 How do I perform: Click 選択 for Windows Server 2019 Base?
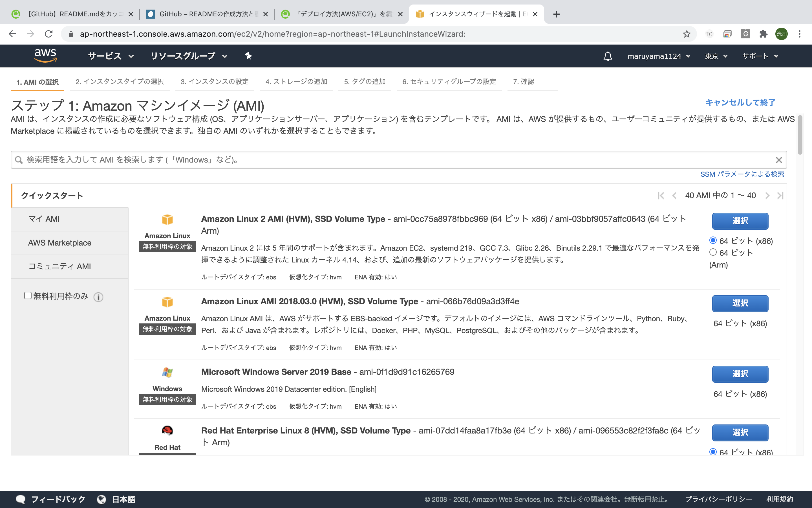coord(740,374)
